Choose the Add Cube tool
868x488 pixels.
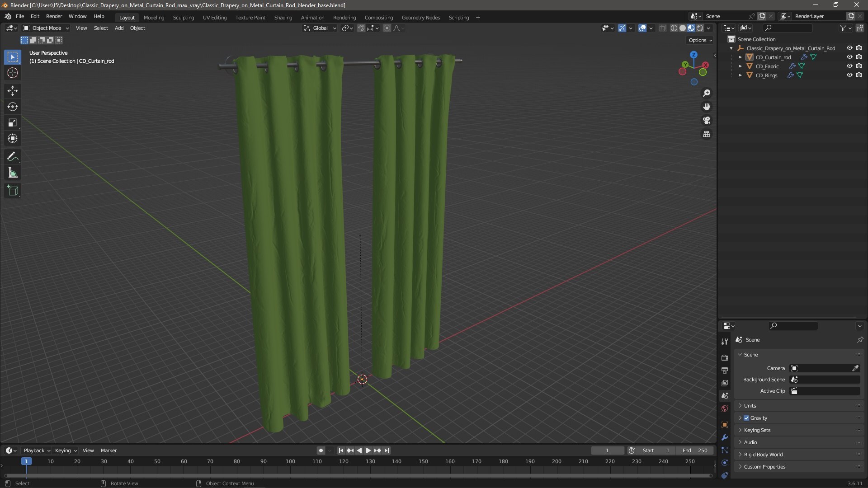(12, 191)
